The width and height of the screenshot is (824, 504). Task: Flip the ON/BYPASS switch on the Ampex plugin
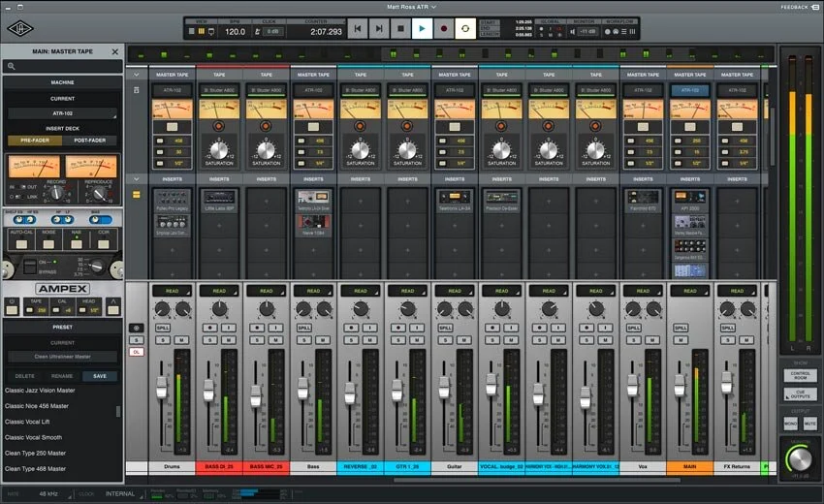(x=30, y=266)
